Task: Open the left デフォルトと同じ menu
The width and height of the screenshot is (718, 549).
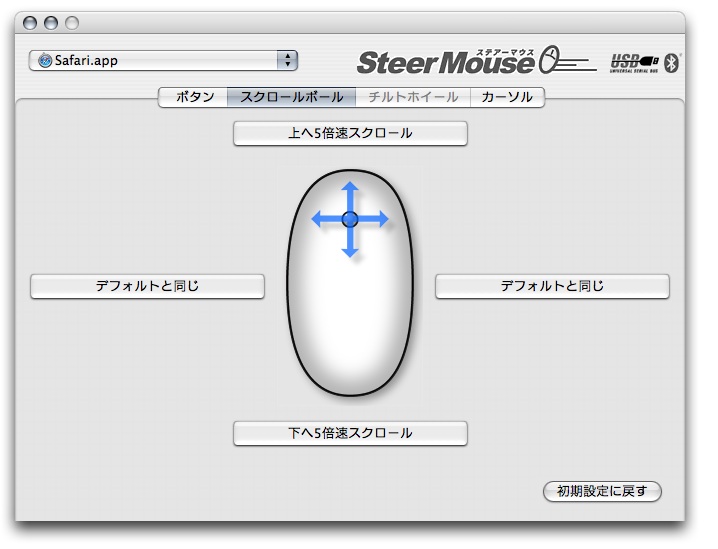Action: [147, 286]
